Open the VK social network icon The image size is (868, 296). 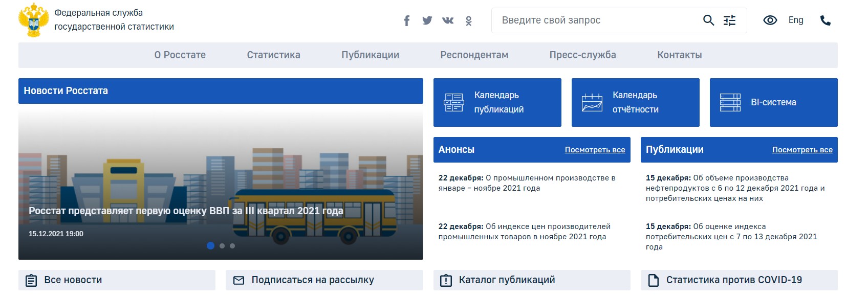pyautogui.click(x=448, y=20)
